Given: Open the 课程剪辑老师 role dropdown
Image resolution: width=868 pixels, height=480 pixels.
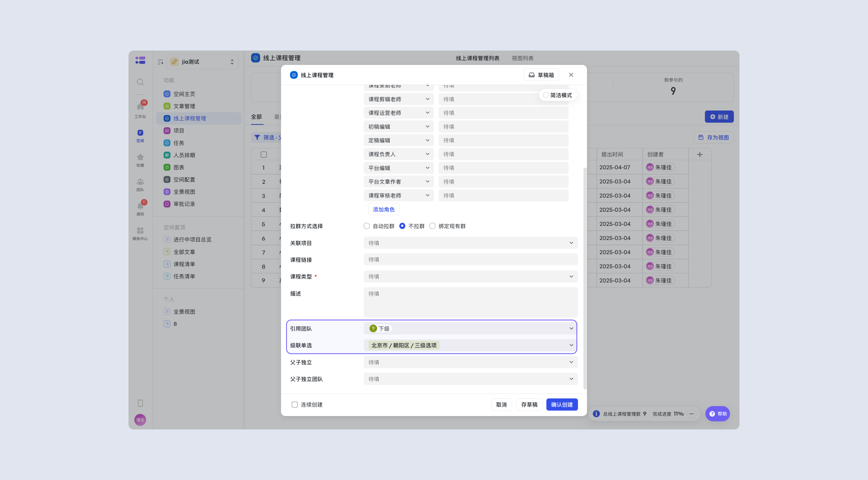Looking at the screenshot, I should [399, 99].
